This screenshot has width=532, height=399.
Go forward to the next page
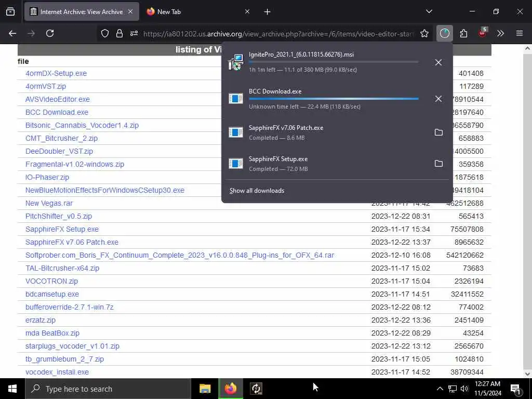[x=31, y=33]
